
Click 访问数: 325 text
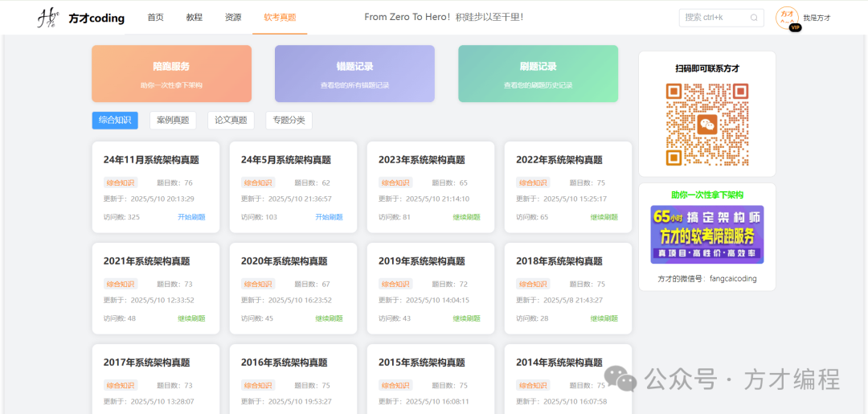pyautogui.click(x=122, y=217)
